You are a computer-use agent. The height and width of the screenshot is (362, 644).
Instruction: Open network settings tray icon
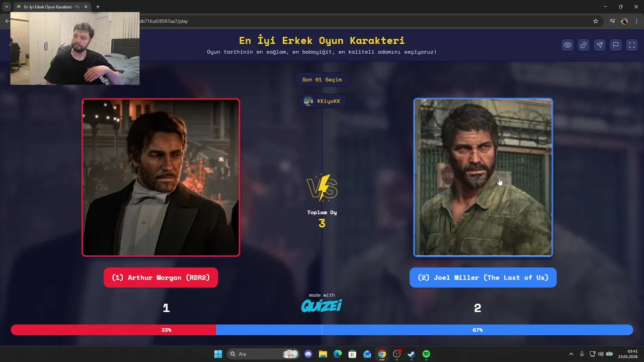(x=592, y=354)
